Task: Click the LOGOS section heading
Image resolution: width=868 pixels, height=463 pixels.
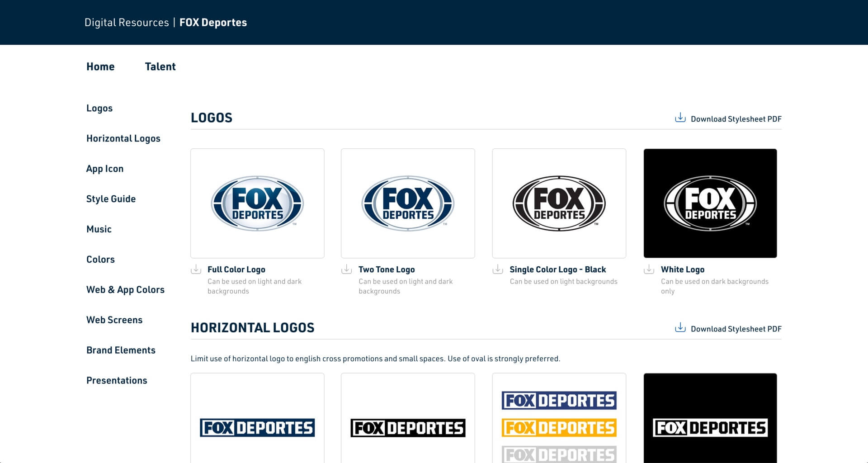Action: (212, 118)
